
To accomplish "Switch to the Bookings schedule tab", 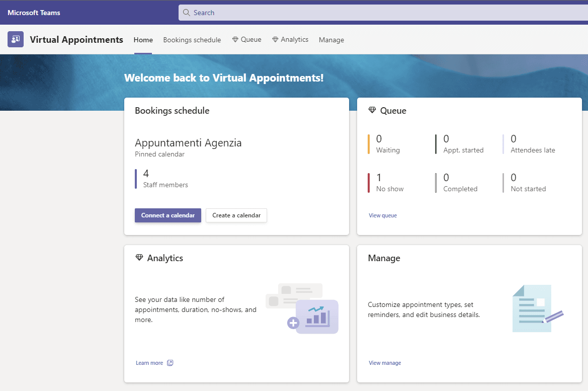I will (192, 40).
